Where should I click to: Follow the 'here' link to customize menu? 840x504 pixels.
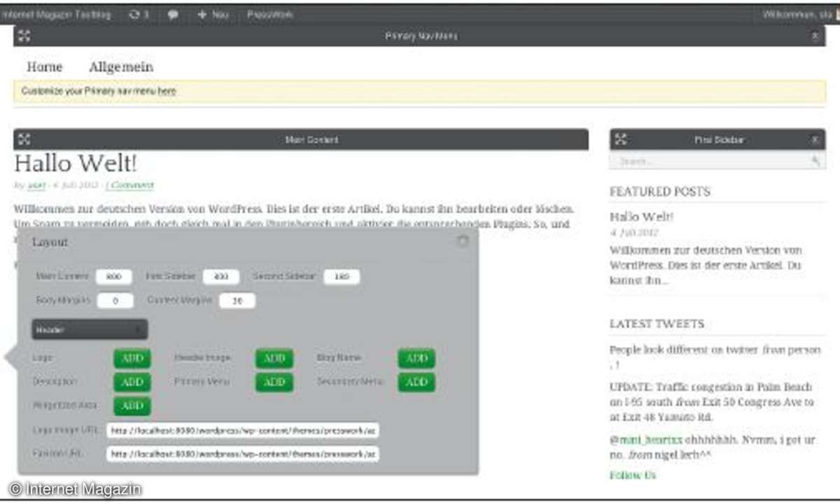(x=167, y=91)
